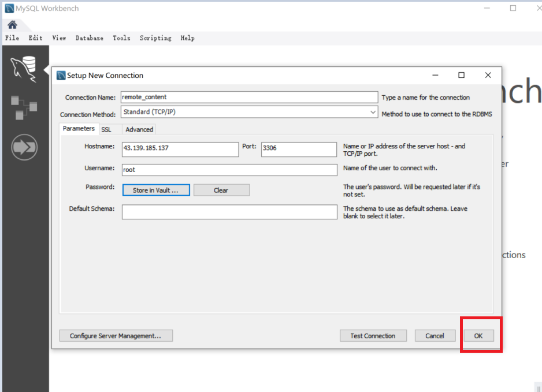Maximize the Setup New Connection dialog
This screenshot has width=542, height=392.
point(462,75)
